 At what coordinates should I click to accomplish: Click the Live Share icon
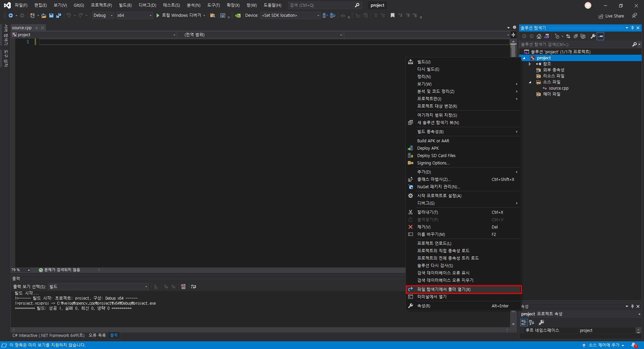click(x=601, y=16)
